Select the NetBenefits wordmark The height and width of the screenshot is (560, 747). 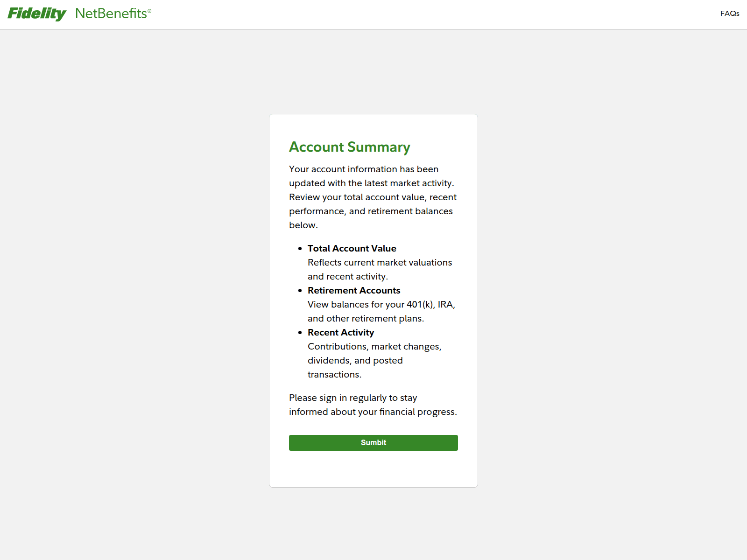pos(111,14)
